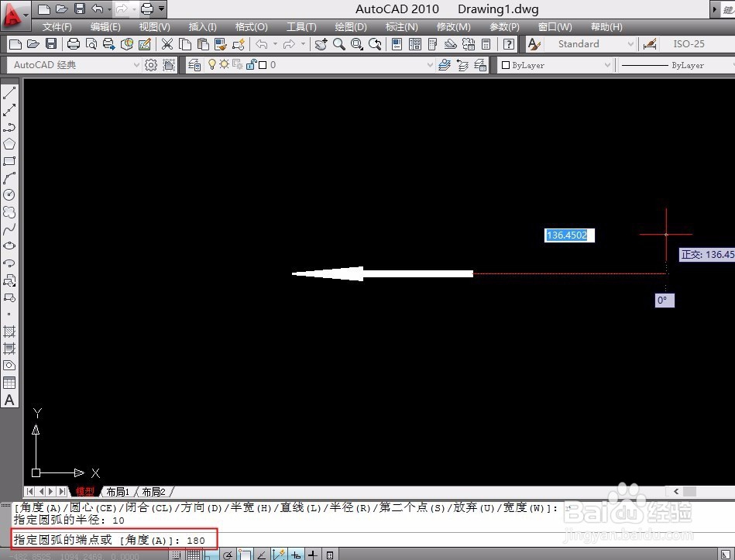This screenshot has width=735, height=560.
Task: Click the workspace settings gear button
Action: (x=150, y=65)
